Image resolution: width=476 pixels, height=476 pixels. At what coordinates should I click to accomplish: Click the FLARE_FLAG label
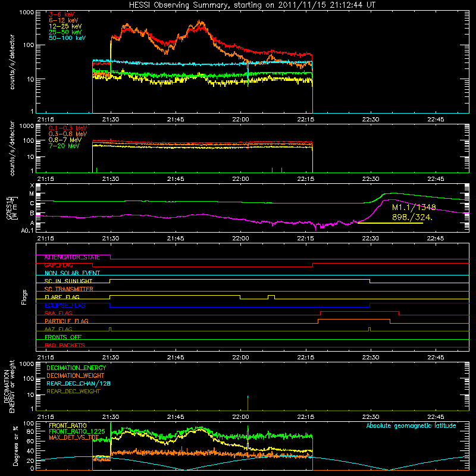62,297
